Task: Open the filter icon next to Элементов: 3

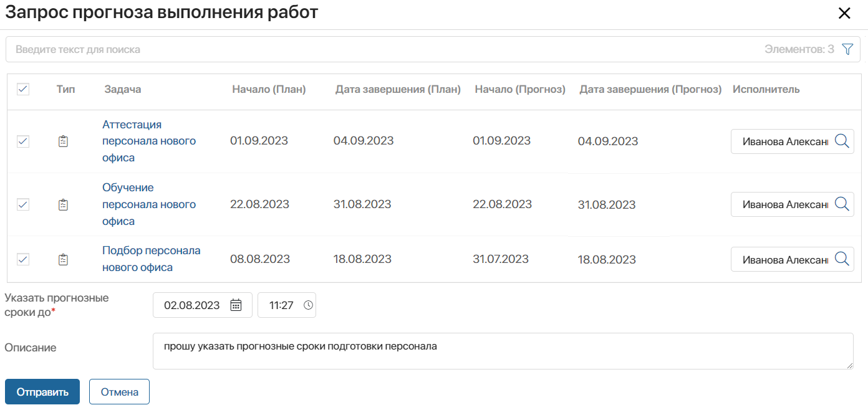Action: click(847, 49)
